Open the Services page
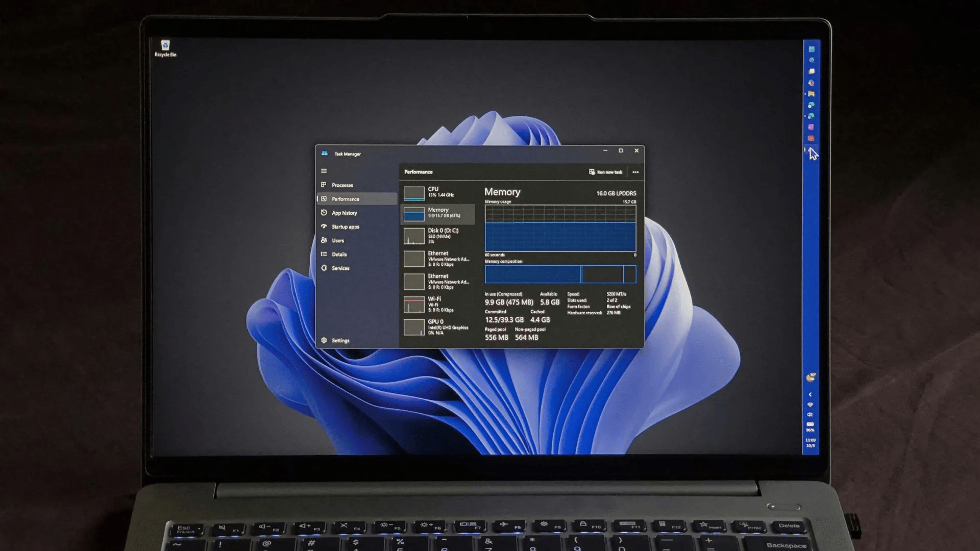Screen dimensions: 980x551 tap(356, 268)
